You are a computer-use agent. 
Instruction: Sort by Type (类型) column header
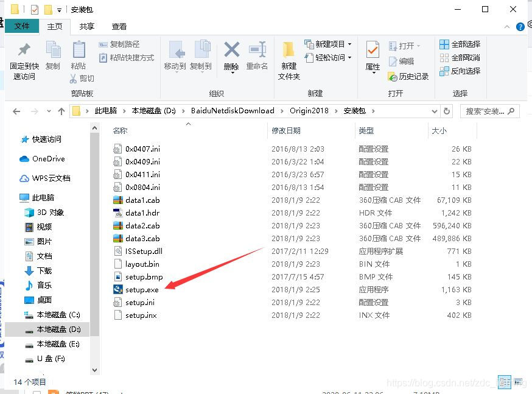[x=366, y=131]
